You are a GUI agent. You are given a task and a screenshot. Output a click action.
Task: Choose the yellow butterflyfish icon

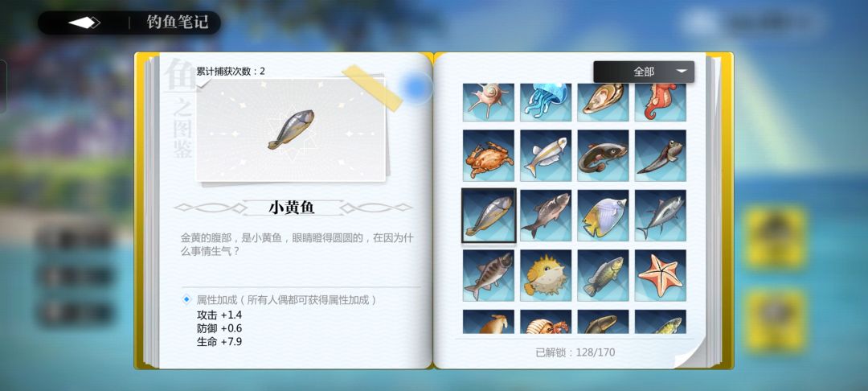point(603,216)
